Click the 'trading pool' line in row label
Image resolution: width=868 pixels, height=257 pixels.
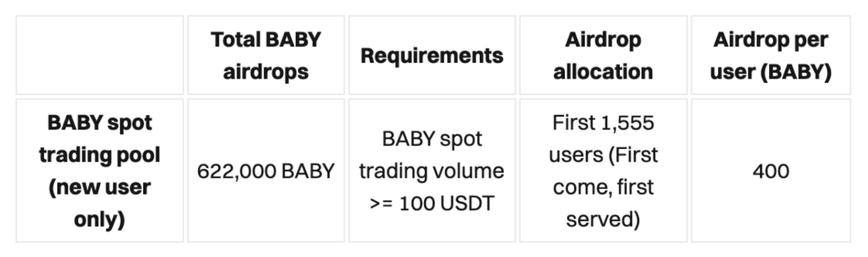100,155
